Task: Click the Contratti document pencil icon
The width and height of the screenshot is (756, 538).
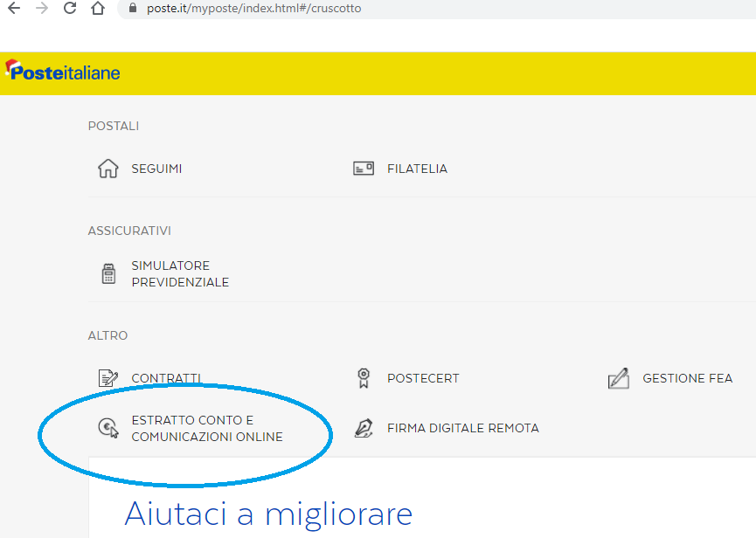Action: 108,378
